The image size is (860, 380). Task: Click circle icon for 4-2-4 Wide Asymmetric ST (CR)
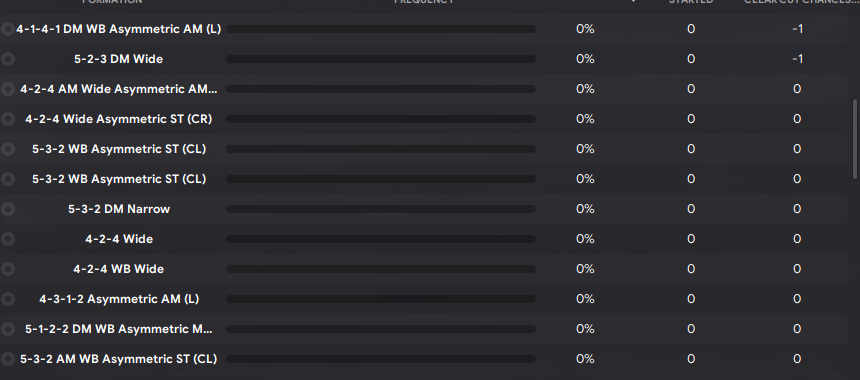(x=7, y=119)
